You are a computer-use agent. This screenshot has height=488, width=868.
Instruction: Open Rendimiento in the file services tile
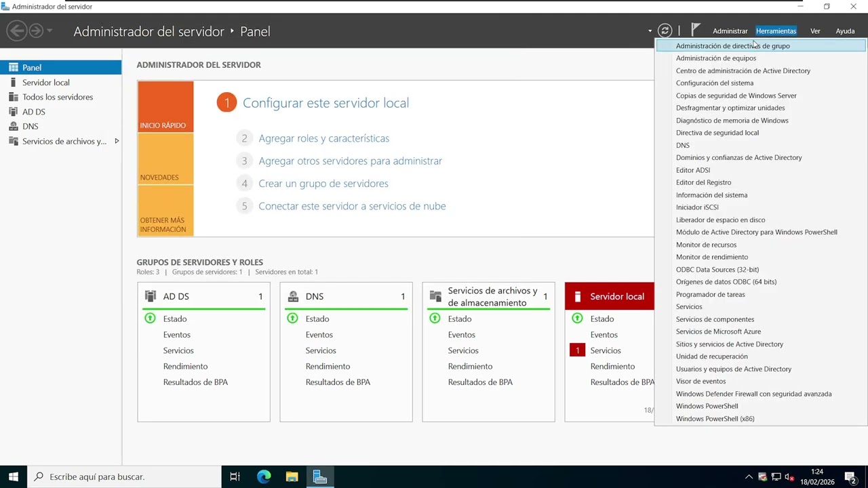coord(470,366)
